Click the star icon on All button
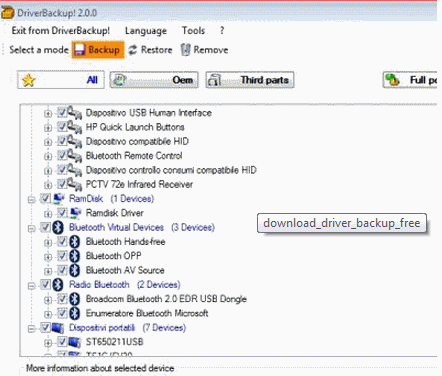The height and width of the screenshot is (376, 442). point(29,80)
